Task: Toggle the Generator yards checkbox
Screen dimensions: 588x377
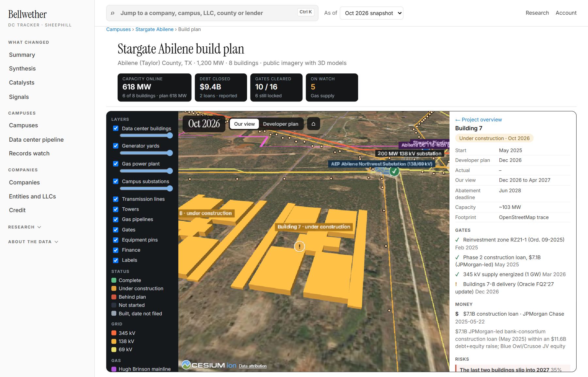Action: pos(116,146)
